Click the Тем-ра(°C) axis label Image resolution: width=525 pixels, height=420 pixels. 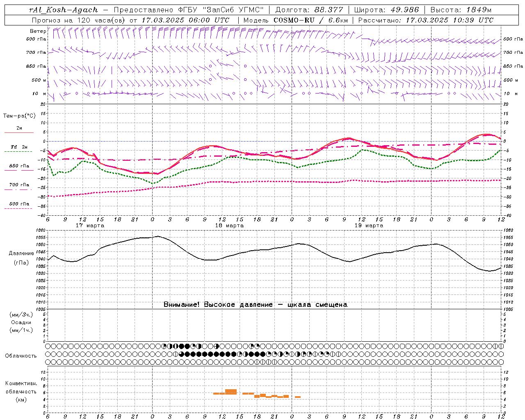[19, 116]
